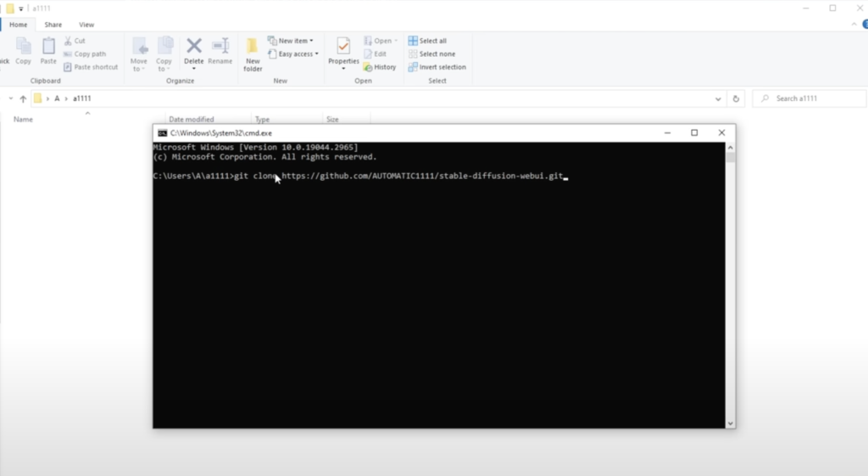Click the folder icon in Explorer title bar
868x476 pixels.
(10, 8)
